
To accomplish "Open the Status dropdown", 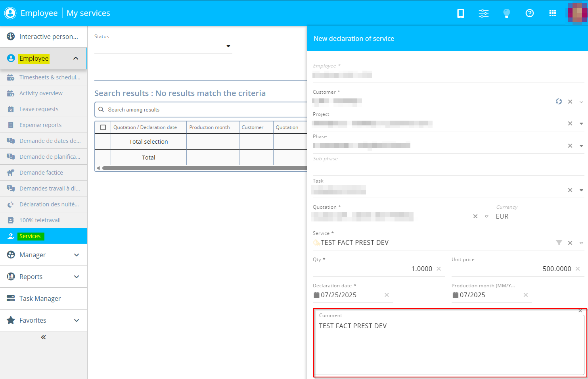I will tap(228, 46).
